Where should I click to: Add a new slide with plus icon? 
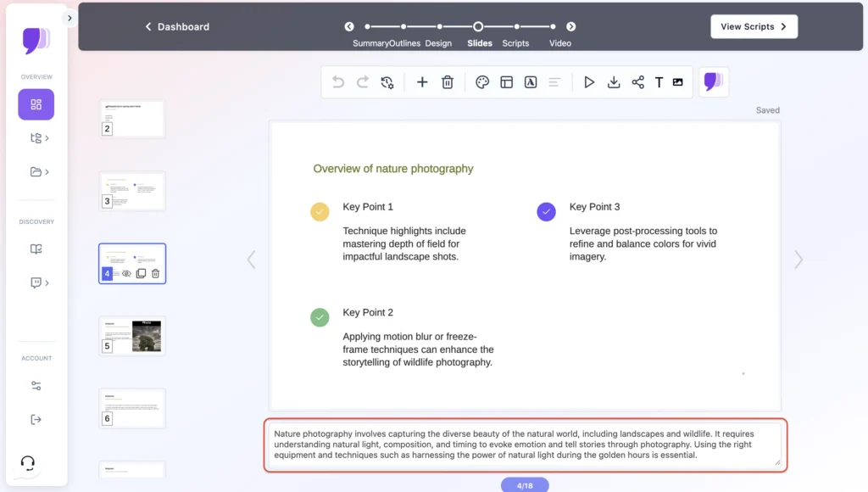(x=422, y=82)
